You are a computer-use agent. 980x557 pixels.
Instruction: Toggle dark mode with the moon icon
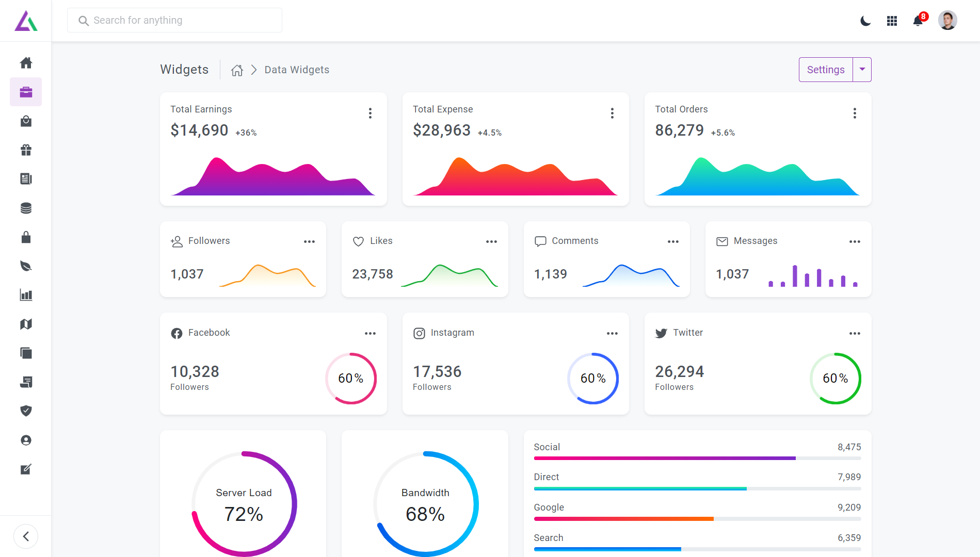pos(865,21)
